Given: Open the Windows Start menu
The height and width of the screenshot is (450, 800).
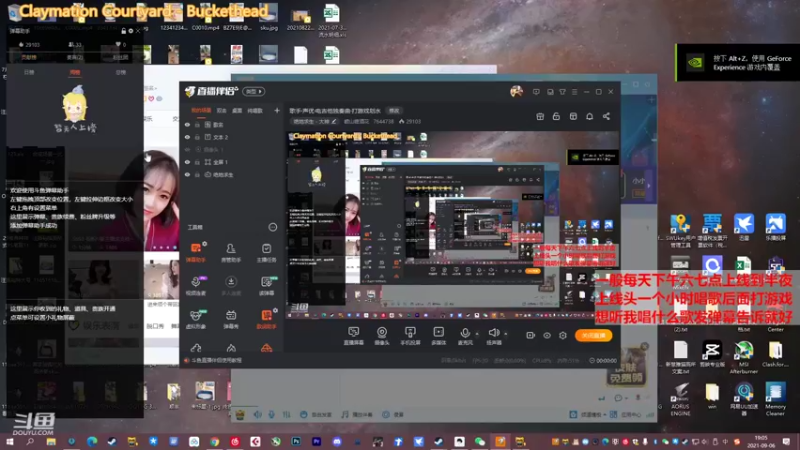Looking at the screenshot, I should pos(10,441).
